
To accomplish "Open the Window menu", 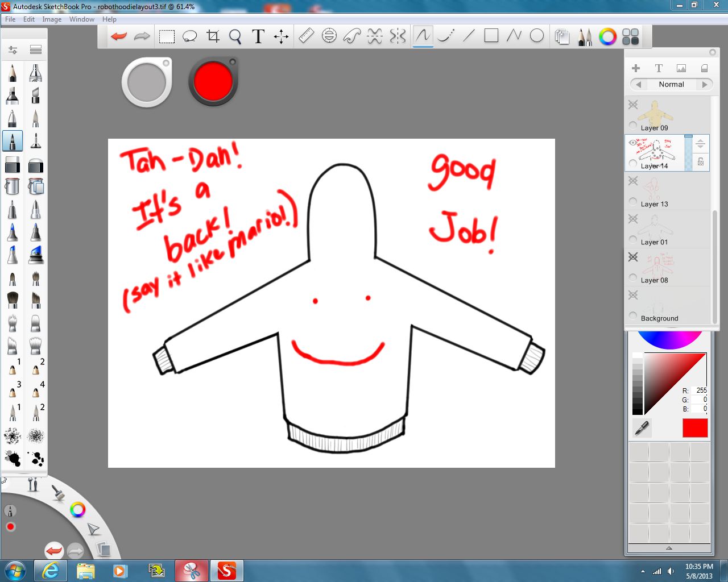I will pos(81,19).
